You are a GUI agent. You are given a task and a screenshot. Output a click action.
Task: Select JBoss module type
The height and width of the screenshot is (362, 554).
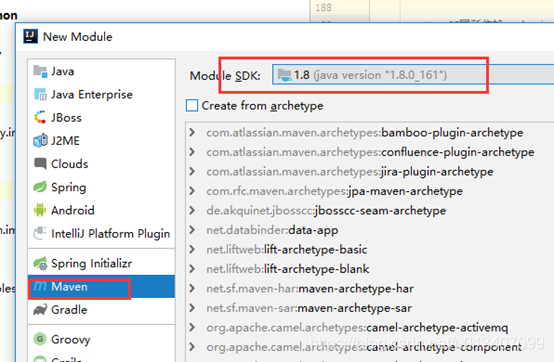pos(101,118)
